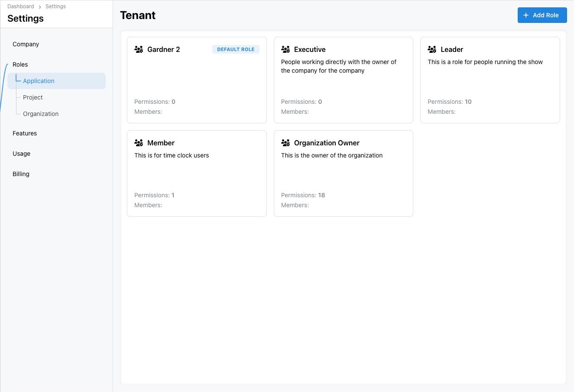Open the Organization Owner role card
This screenshot has width=574, height=392.
343,173
